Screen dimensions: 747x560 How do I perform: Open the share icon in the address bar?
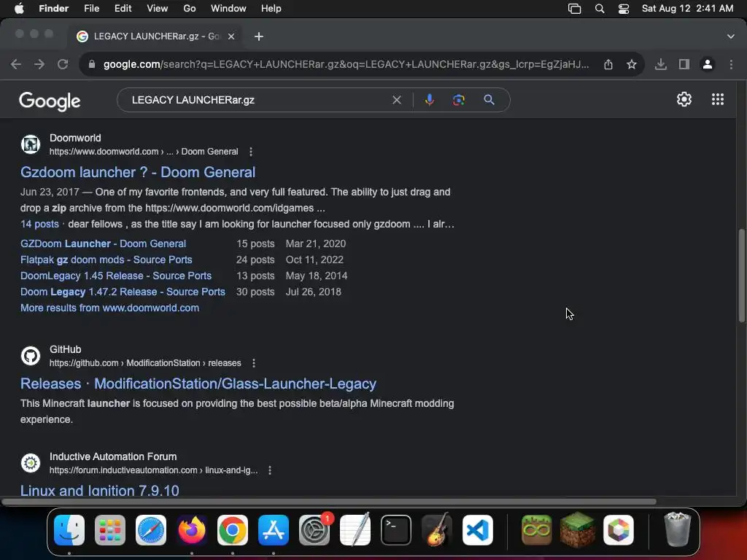click(x=608, y=64)
